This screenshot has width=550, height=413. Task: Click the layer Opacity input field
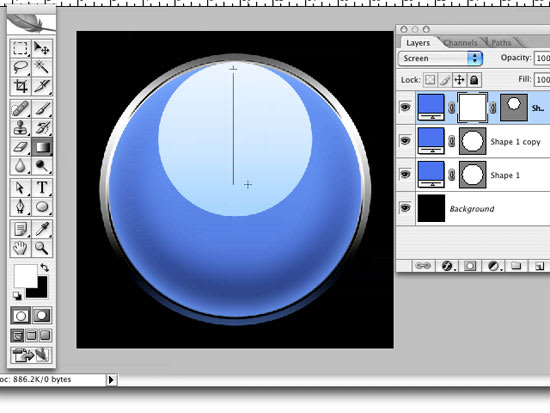coord(542,58)
